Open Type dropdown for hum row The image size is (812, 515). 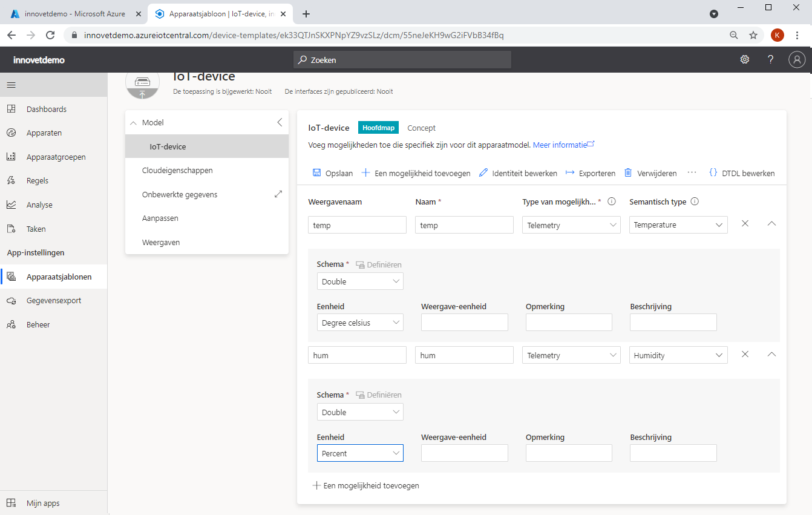click(x=571, y=355)
